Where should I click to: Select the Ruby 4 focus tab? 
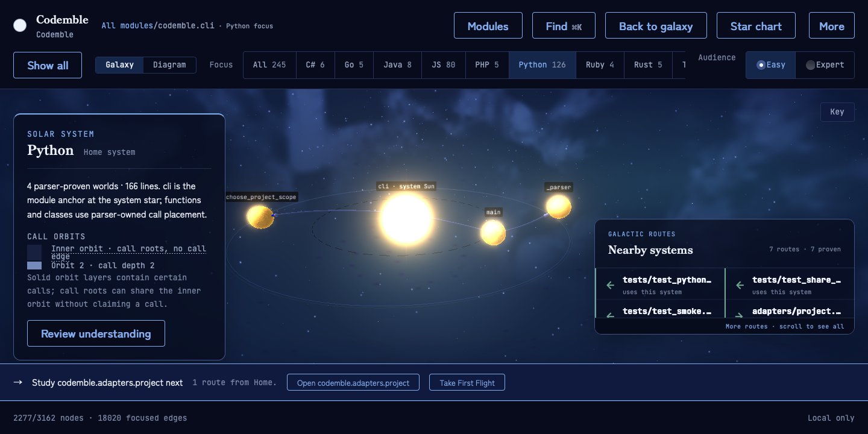[x=600, y=65]
